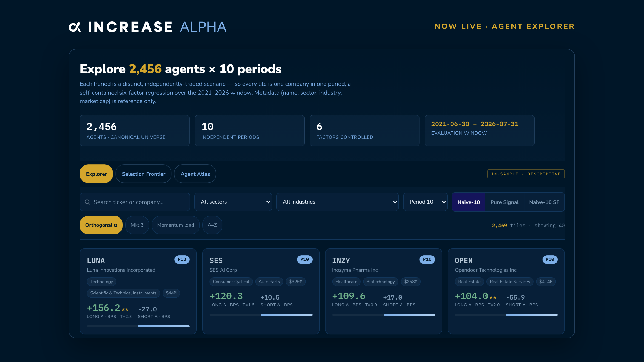Click the $44M market cap tag
This screenshot has height=362, width=644.
tap(171, 293)
